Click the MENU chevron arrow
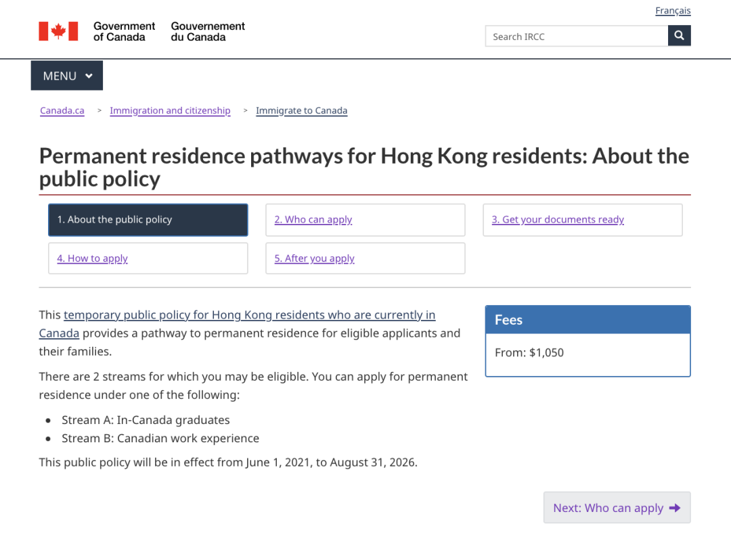Viewport: 731px width, 560px height. (x=89, y=76)
